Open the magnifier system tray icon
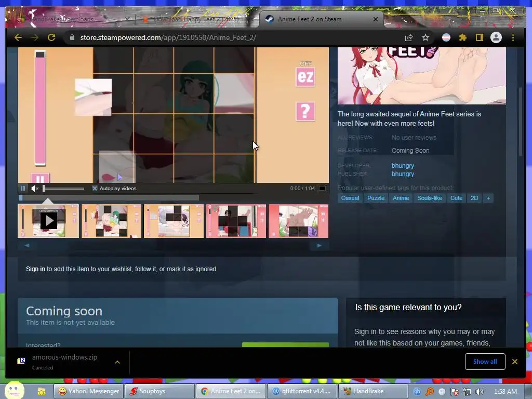 (430, 392)
